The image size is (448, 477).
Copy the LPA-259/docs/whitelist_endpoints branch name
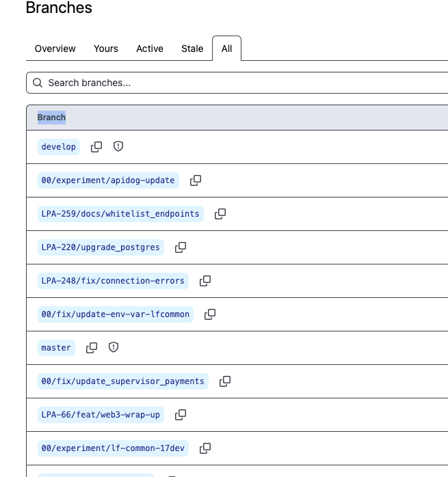[220, 214]
